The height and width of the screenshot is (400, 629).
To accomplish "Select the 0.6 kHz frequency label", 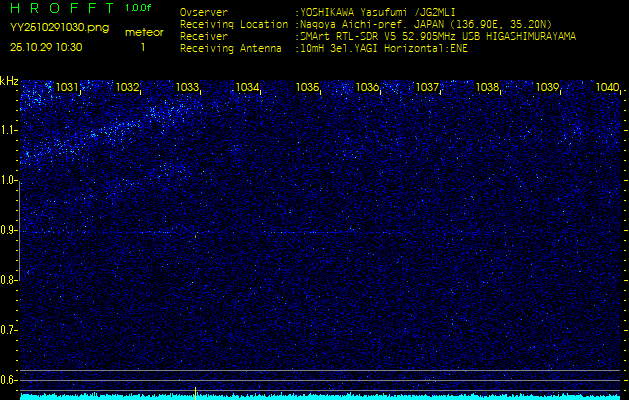I will (9, 379).
